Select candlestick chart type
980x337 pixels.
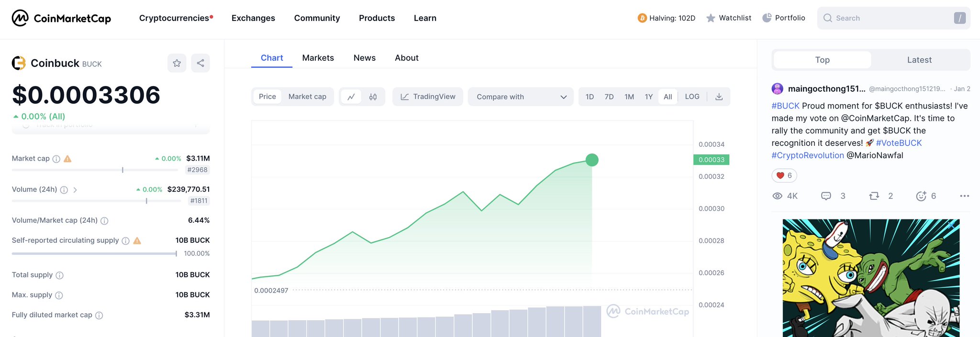(x=373, y=97)
